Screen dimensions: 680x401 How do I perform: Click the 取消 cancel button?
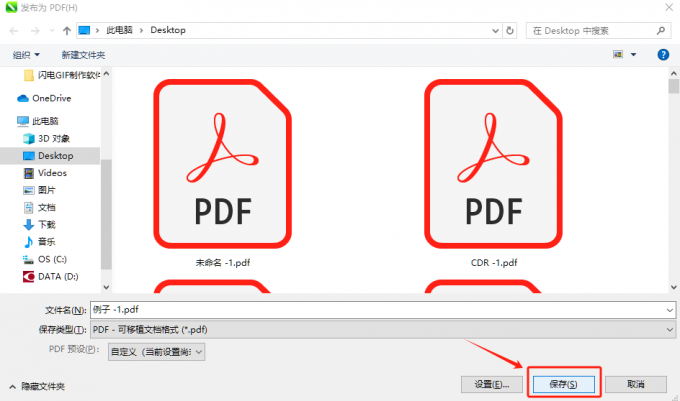[636, 385]
